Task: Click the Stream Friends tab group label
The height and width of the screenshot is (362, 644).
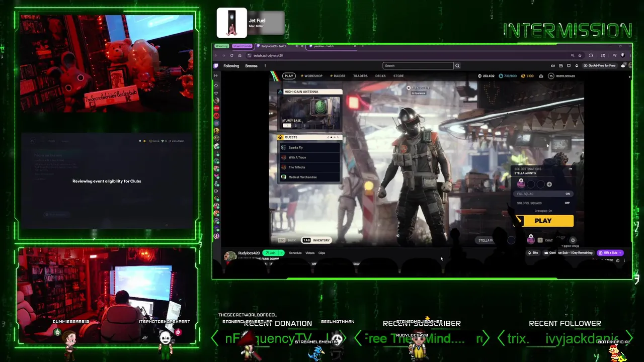Action: click(242, 46)
